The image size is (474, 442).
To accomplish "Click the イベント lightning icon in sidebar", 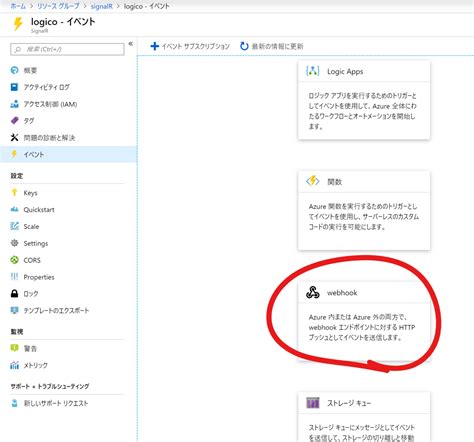I will pos(14,154).
